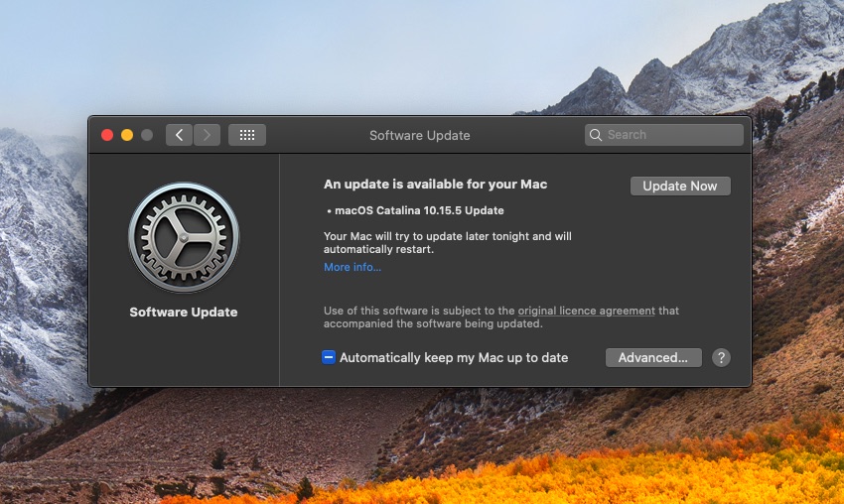Image resolution: width=844 pixels, height=504 pixels.
Task: Close the Software Update window
Action: click(x=107, y=135)
